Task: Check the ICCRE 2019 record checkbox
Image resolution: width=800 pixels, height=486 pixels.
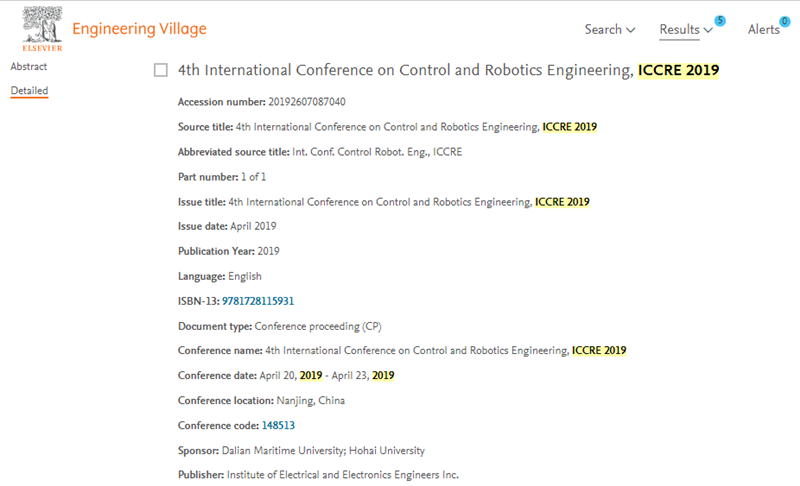Action: click(161, 70)
